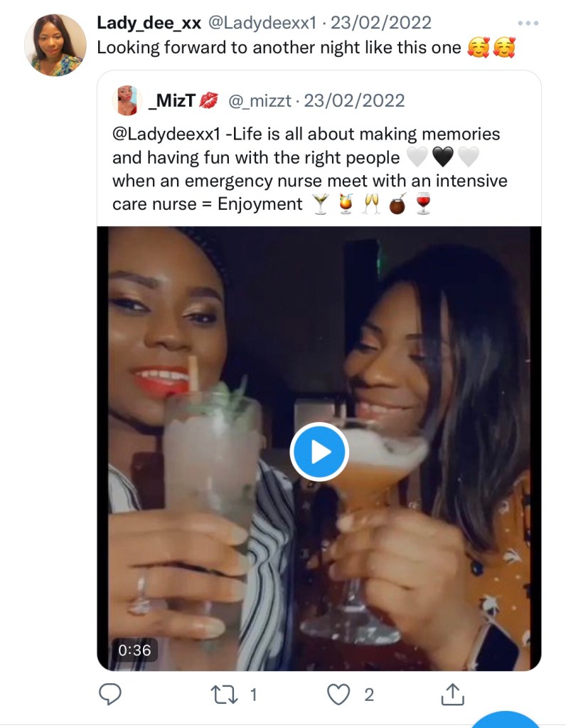The width and height of the screenshot is (566, 728).
Task: Open the three-dot more options menu
Action: 528,23
